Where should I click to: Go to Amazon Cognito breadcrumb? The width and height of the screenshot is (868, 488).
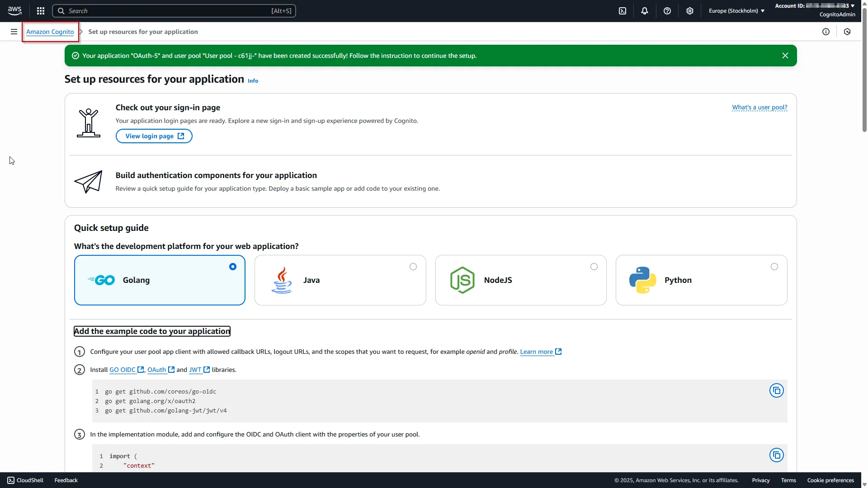pyautogui.click(x=50, y=32)
